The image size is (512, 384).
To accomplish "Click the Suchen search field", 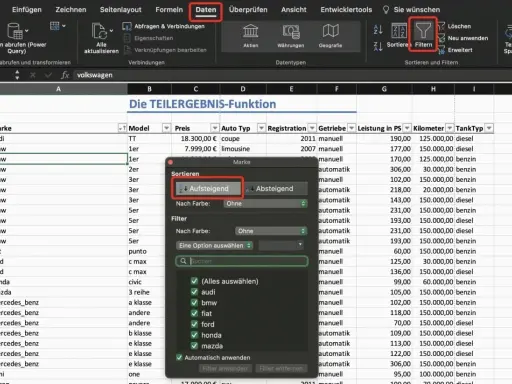I will click(x=242, y=261).
